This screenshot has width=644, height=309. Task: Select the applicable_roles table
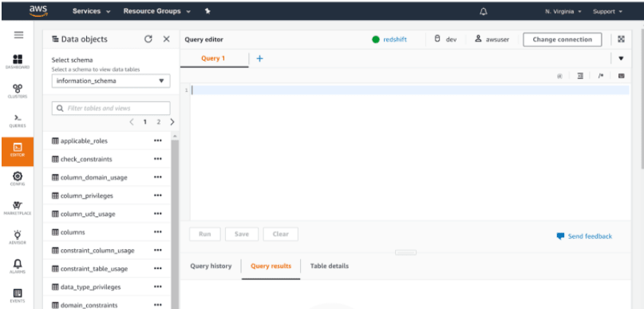pos(84,141)
